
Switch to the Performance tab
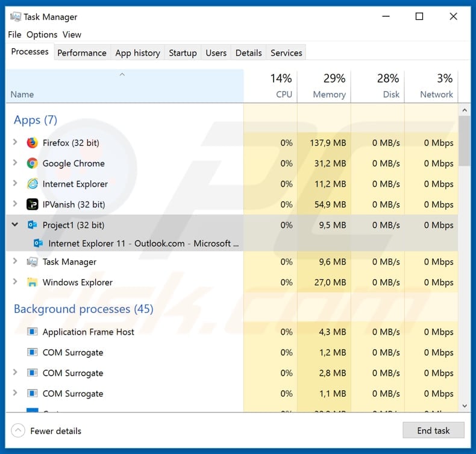pos(82,53)
